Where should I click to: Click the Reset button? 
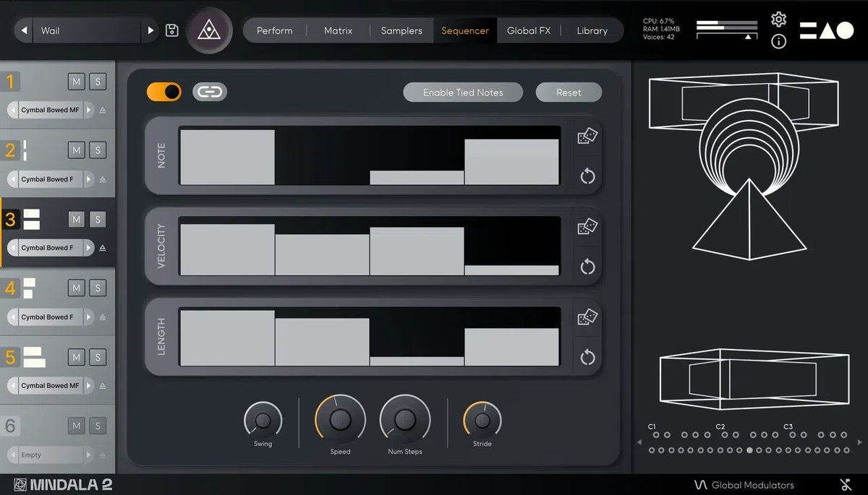569,92
